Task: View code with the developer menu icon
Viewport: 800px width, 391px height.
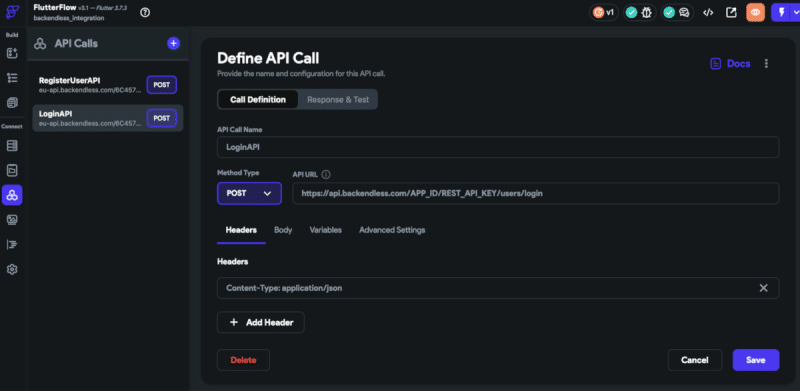Action: [708, 13]
